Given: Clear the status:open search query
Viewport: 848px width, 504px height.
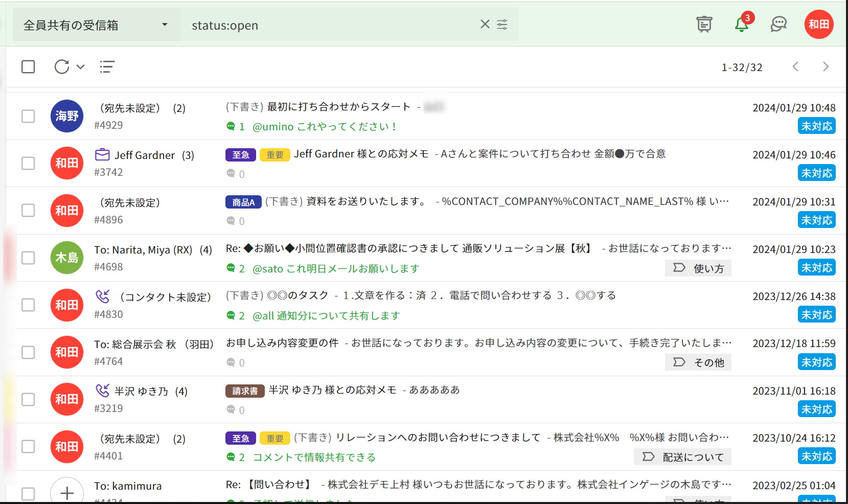Looking at the screenshot, I should tap(485, 25).
